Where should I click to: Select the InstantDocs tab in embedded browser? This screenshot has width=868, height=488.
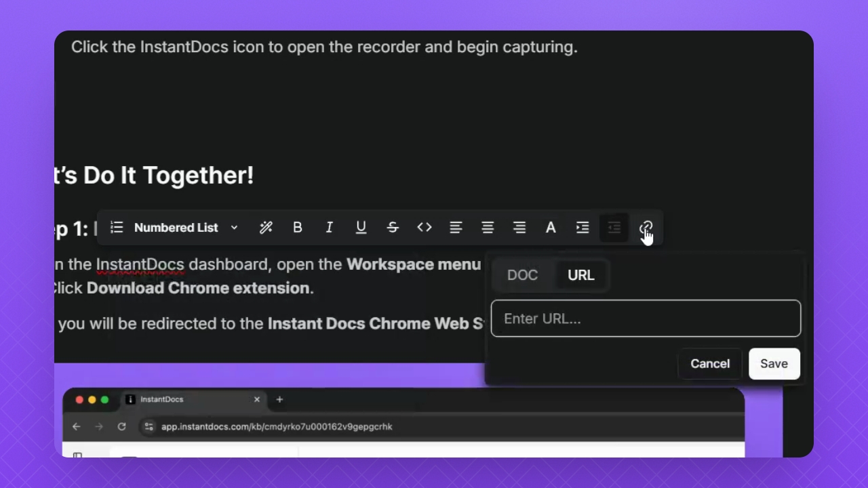193,400
